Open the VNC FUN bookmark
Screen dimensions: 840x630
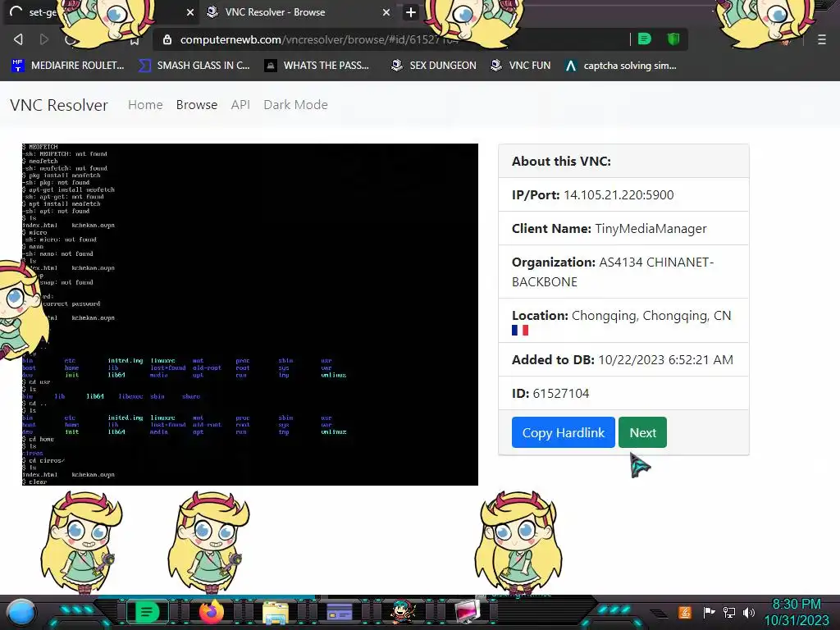(x=521, y=66)
